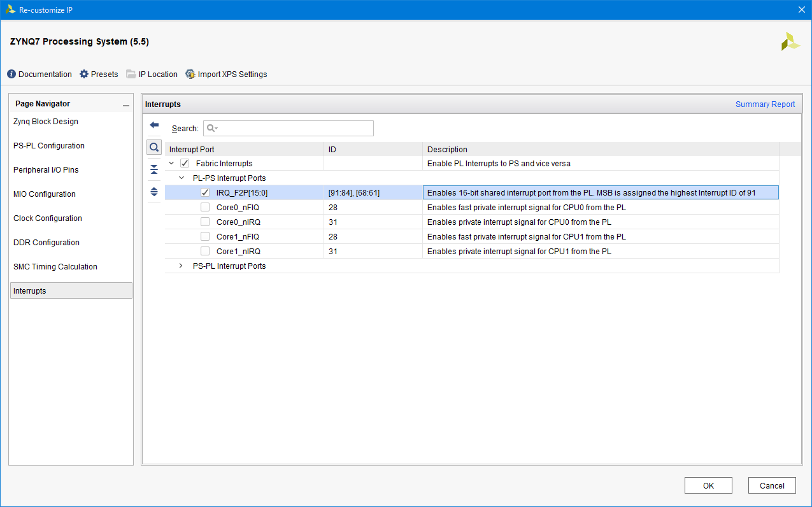The height and width of the screenshot is (507, 812).
Task: Select the IRQ_F2P[15:0] row label
Action: click(x=242, y=192)
